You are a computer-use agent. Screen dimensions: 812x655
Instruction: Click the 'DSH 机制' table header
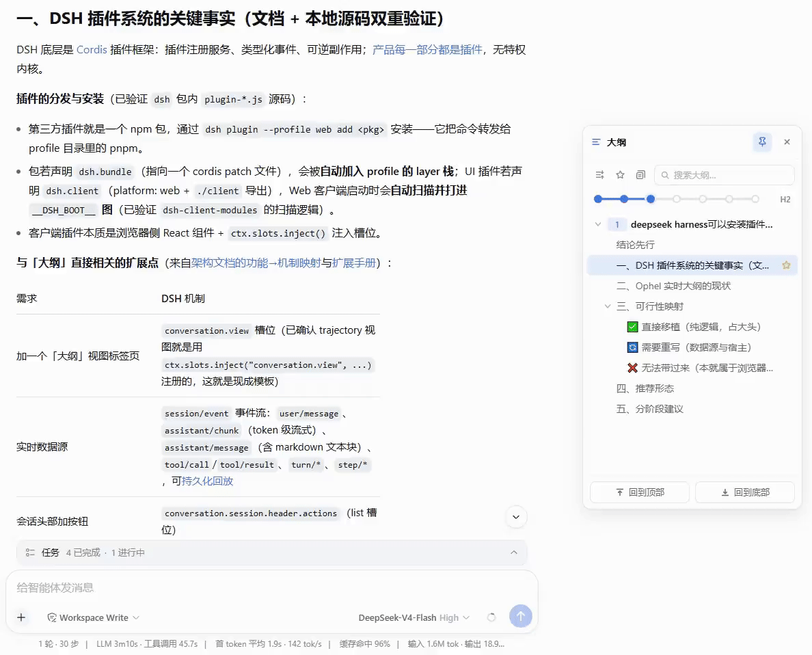pos(182,299)
